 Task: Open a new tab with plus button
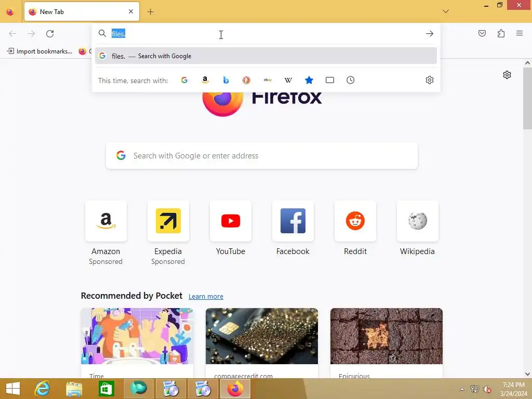150,12
